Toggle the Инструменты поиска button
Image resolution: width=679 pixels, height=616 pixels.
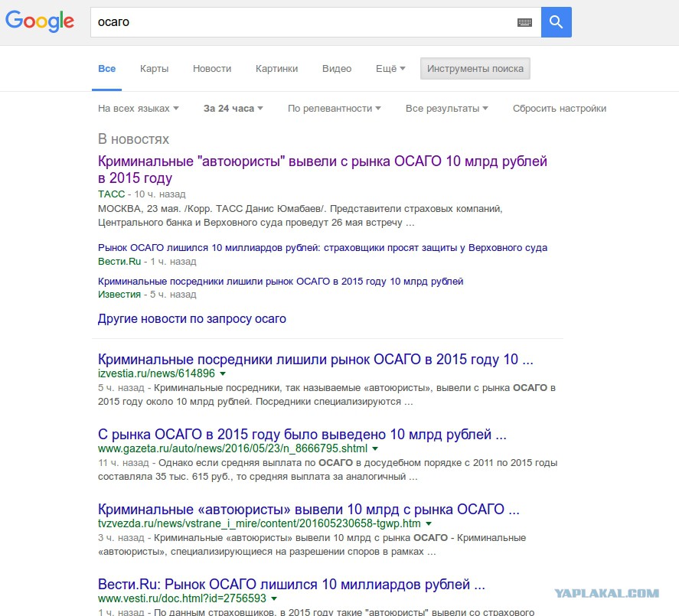click(x=475, y=68)
